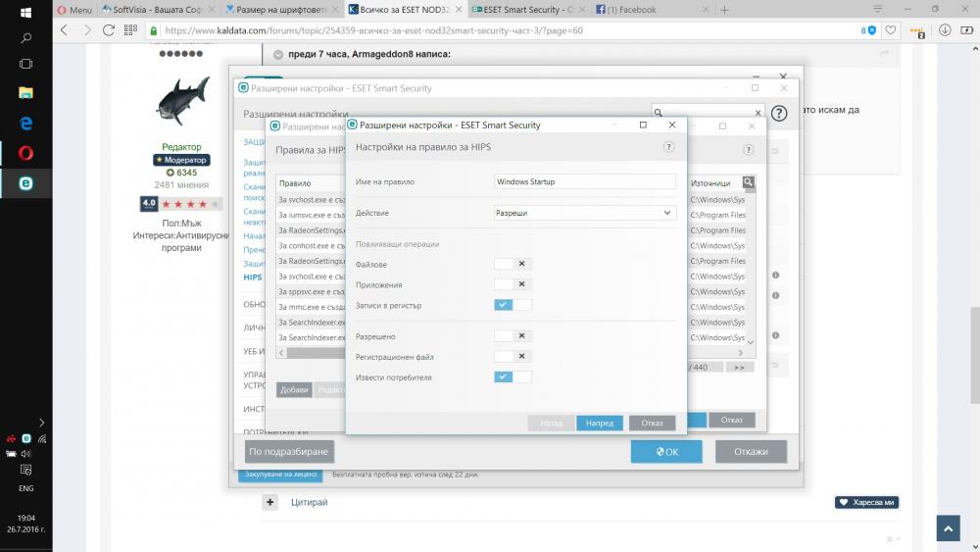The width and height of the screenshot is (980, 552).
Task: Open the Windows Start menu
Action: [x=25, y=13]
